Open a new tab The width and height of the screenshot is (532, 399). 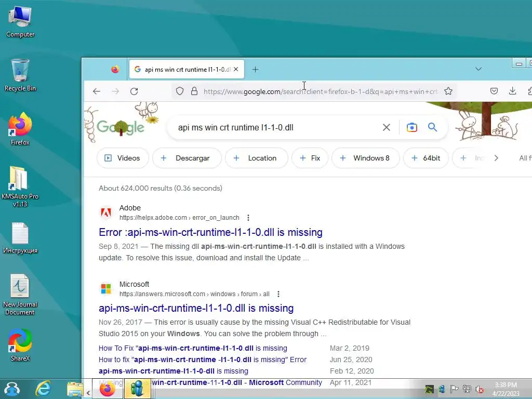[x=256, y=69]
